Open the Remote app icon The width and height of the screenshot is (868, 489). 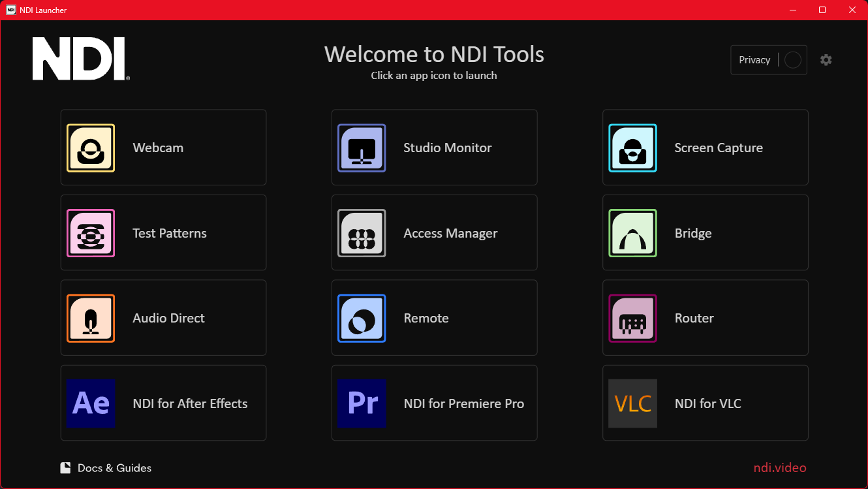click(x=362, y=319)
